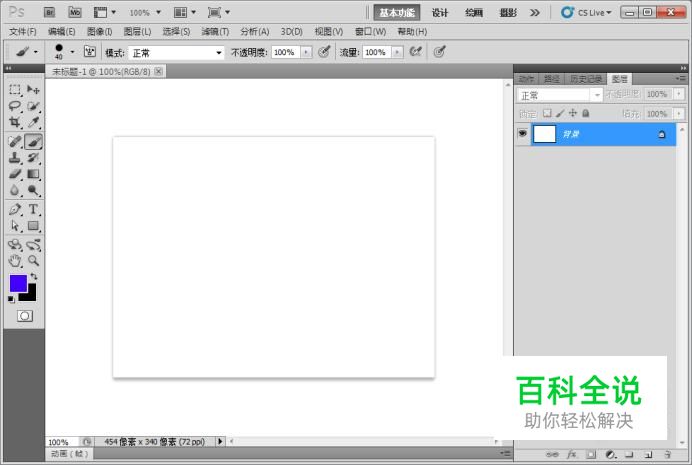
Task: Hide the 背景 layer with eye icon
Action: [522, 134]
